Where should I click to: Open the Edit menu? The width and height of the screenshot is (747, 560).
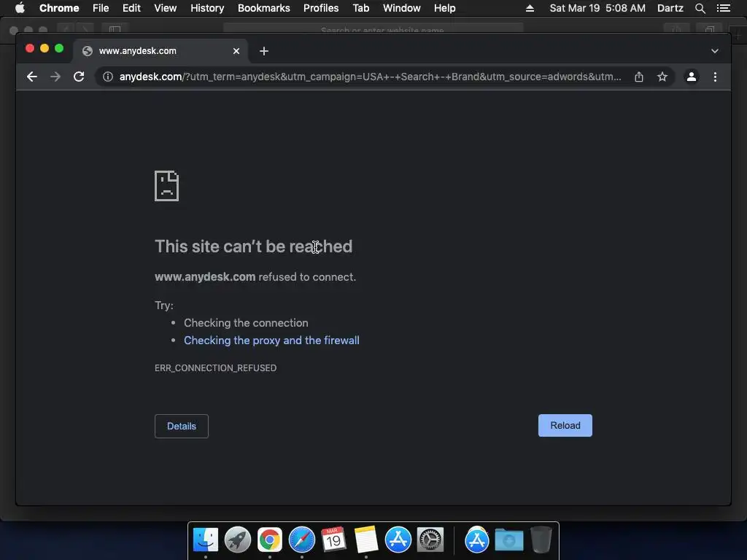pos(131,8)
